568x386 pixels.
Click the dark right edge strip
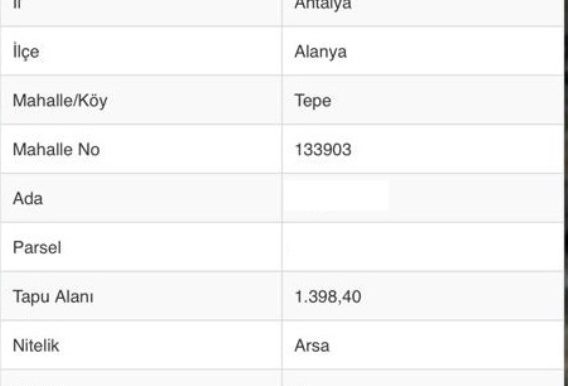pyautogui.click(x=565, y=193)
